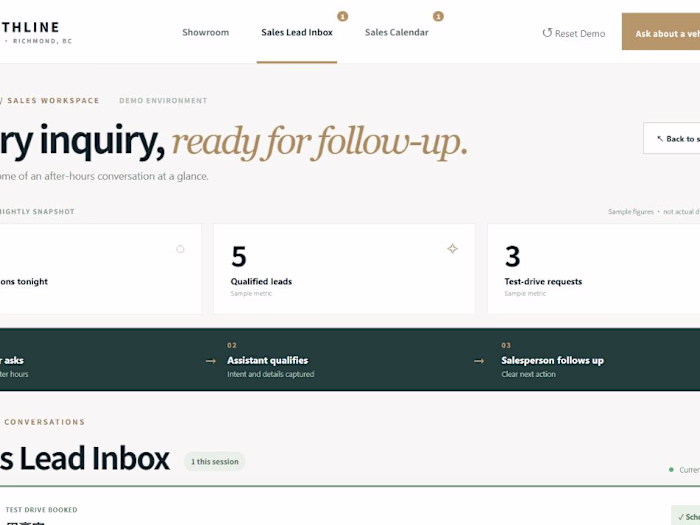Click 'Intent and details captured' text

pos(271,374)
